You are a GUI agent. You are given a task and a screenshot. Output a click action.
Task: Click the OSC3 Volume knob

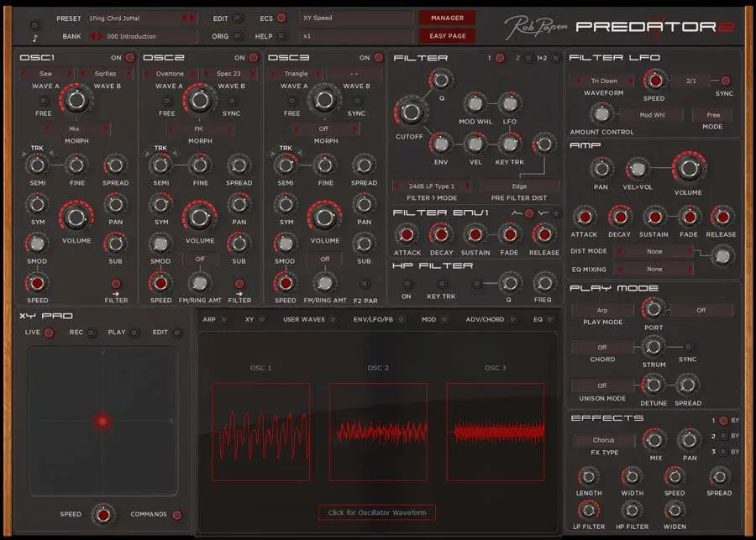click(x=324, y=218)
